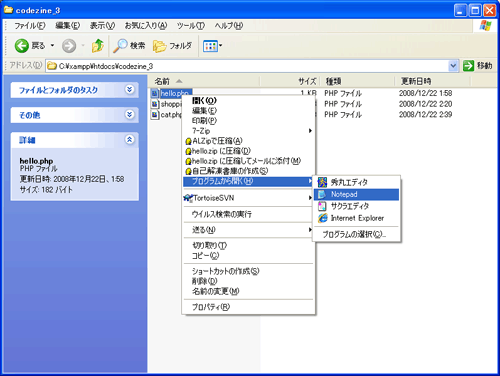Open the ヘルプ(H) menu
Viewport: 500px width, 376px height.
[x=229, y=26]
